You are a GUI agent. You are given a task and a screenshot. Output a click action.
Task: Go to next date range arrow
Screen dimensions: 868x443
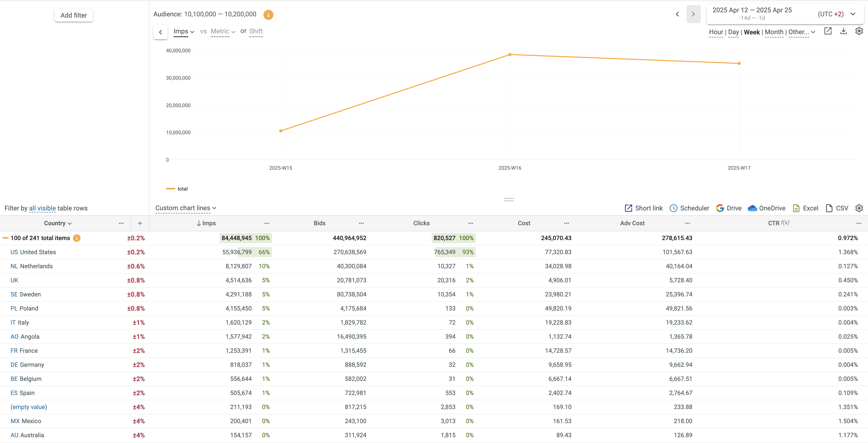point(693,14)
